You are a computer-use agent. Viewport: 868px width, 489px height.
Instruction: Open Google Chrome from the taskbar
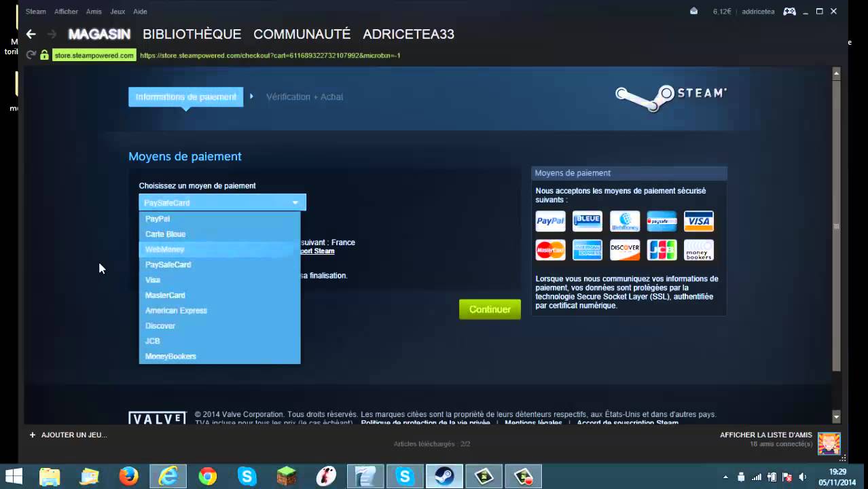207,477
